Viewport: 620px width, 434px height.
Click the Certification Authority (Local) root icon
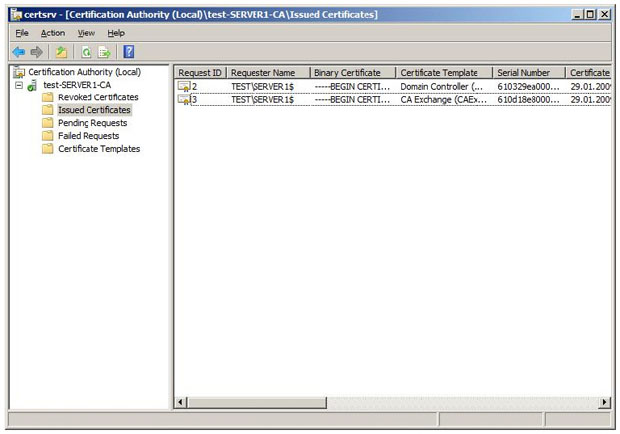(x=19, y=72)
